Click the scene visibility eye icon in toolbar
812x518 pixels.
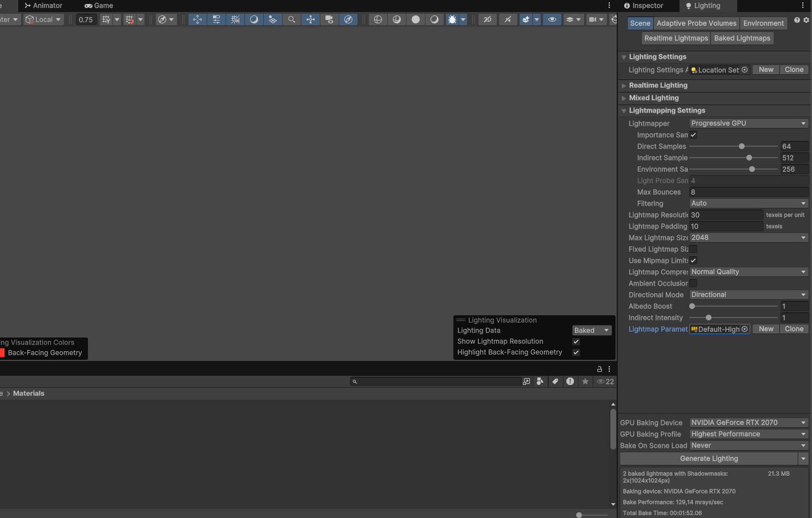pyautogui.click(x=552, y=19)
